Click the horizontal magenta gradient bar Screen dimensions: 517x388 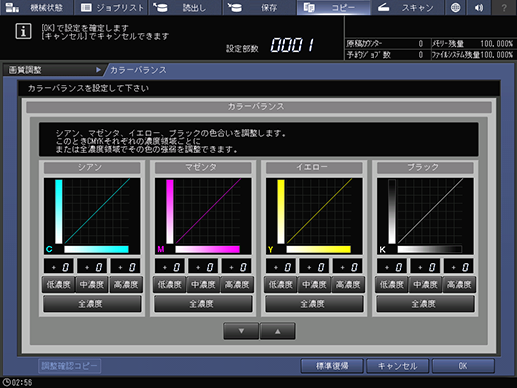(x=207, y=249)
